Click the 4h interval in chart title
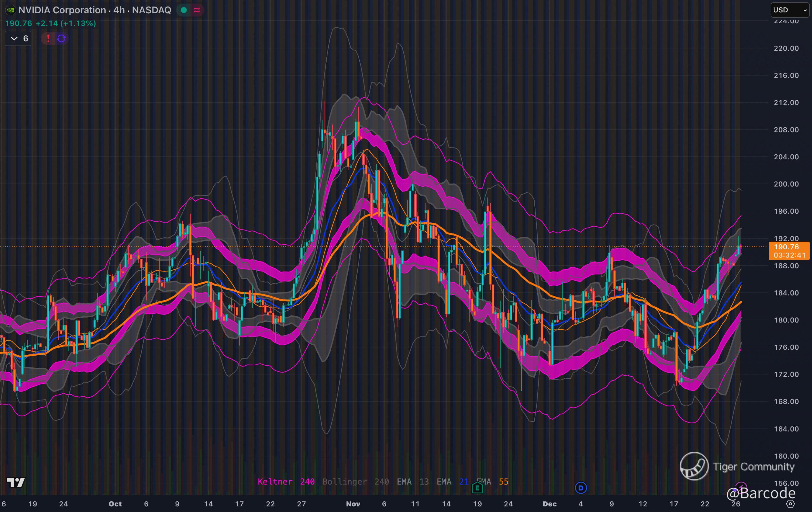 point(119,10)
